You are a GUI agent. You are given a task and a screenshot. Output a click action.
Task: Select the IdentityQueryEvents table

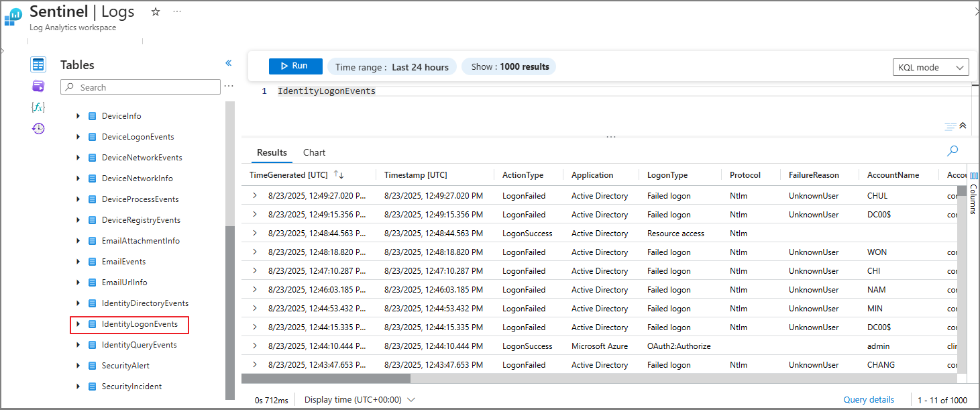click(x=140, y=345)
